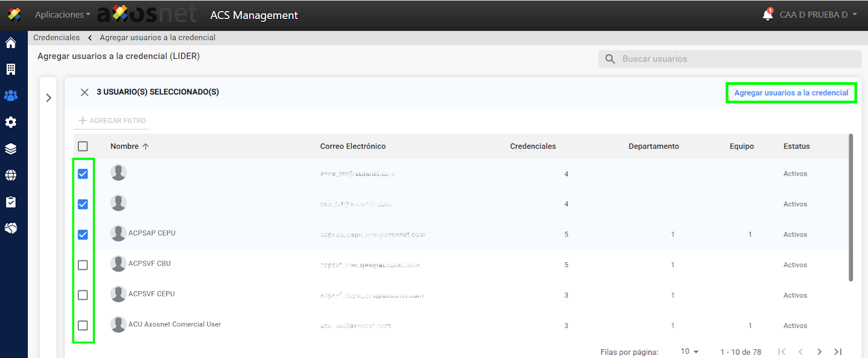Open the home icon in sidebar
The height and width of the screenshot is (358, 868).
[x=11, y=43]
